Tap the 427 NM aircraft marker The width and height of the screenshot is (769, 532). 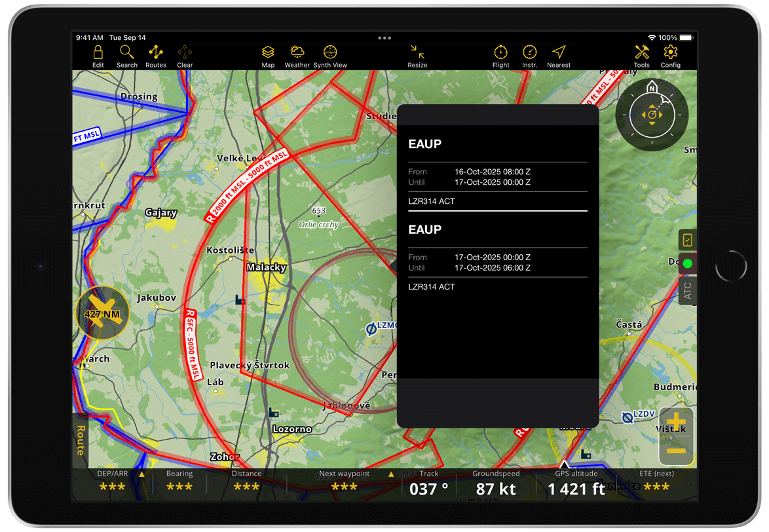coord(102,313)
